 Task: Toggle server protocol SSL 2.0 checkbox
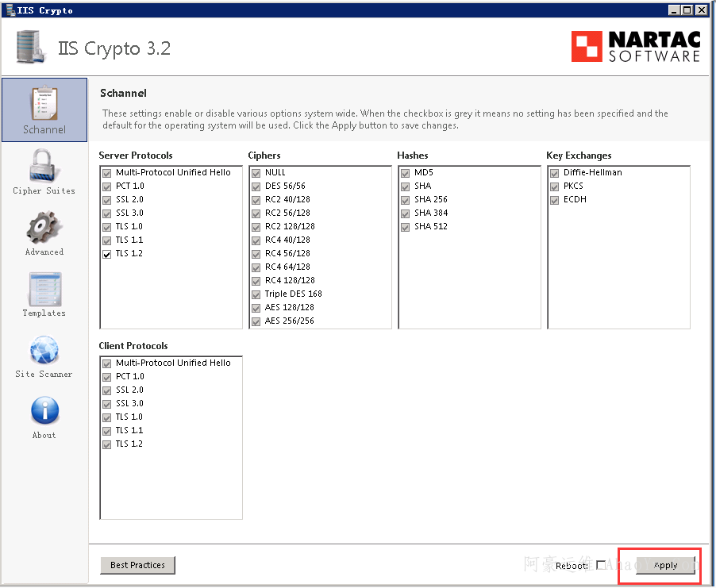pos(107,201)
